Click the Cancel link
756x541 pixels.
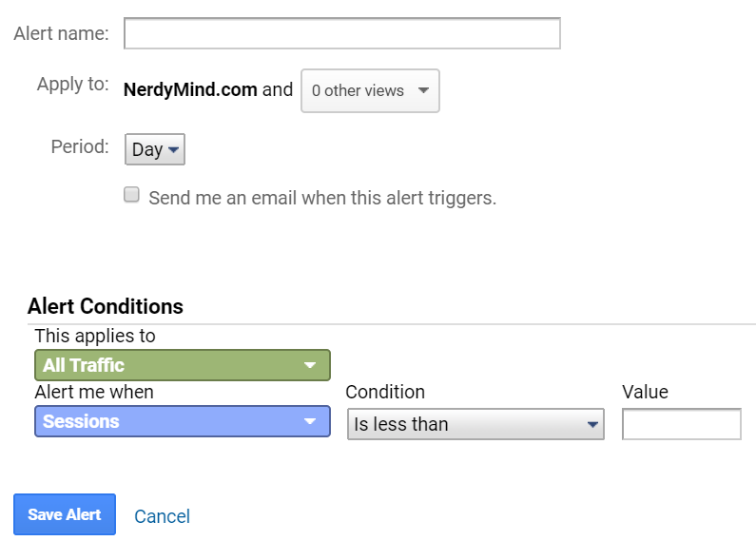(162, 516)
